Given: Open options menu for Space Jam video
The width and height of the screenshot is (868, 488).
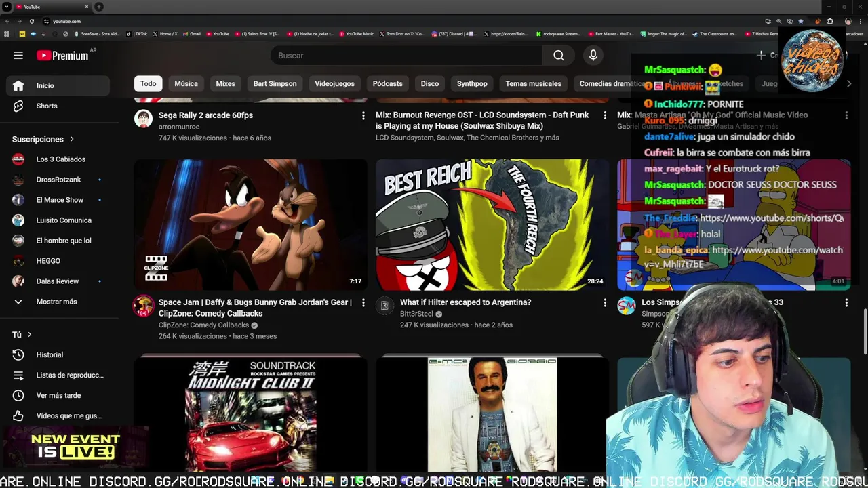Looking at the screenshot, I should click(x=363, y=303).
